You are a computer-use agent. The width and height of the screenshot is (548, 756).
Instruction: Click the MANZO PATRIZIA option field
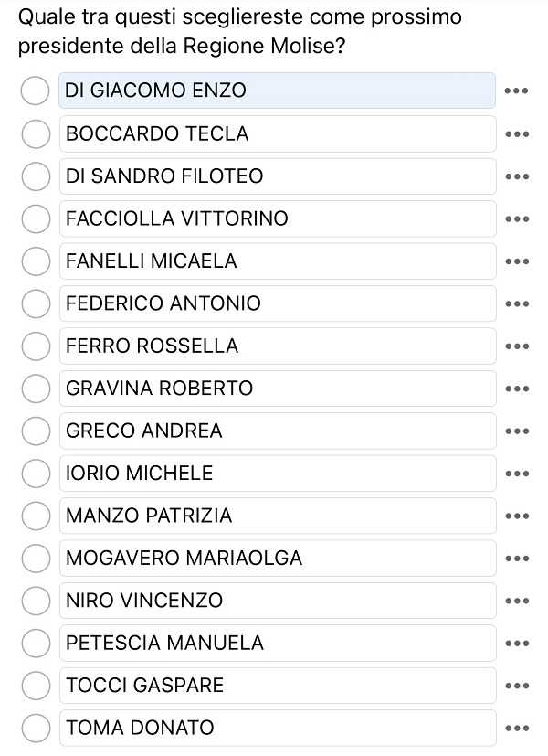pyautogui.click(x=278, y=516)
